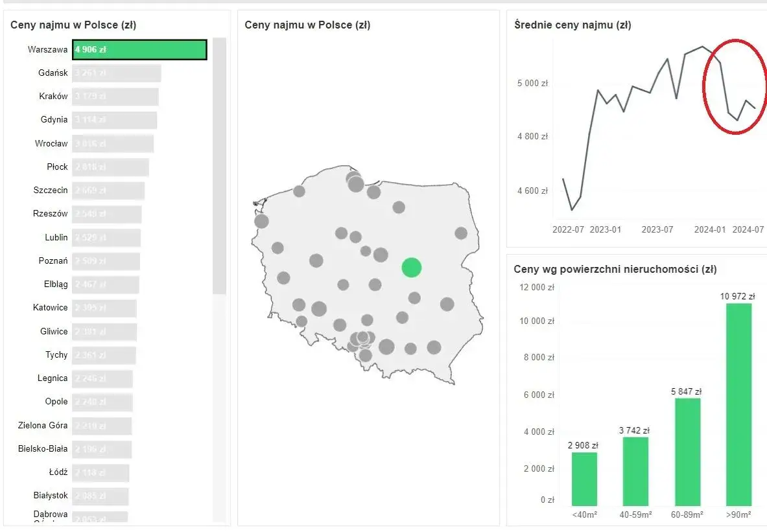
Task: Select the Zielona Góra bar
Action: [102, 426]
